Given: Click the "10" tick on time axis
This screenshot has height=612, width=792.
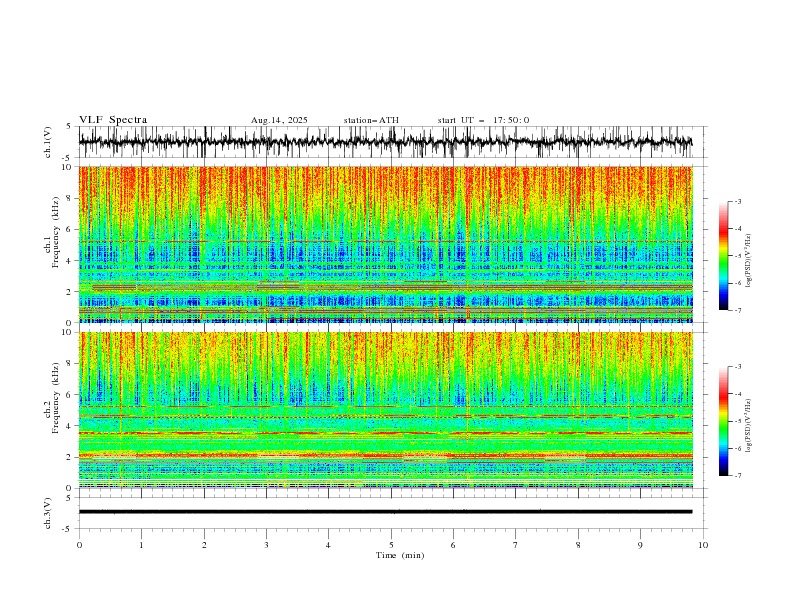Looking at the screenshot, I should (x=703, y=545).
